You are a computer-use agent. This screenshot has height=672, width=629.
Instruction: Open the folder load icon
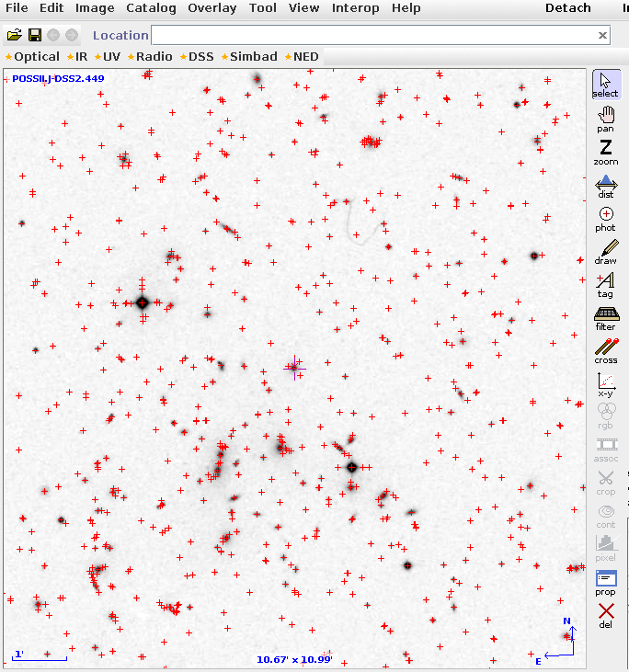(x=14, y=35)
